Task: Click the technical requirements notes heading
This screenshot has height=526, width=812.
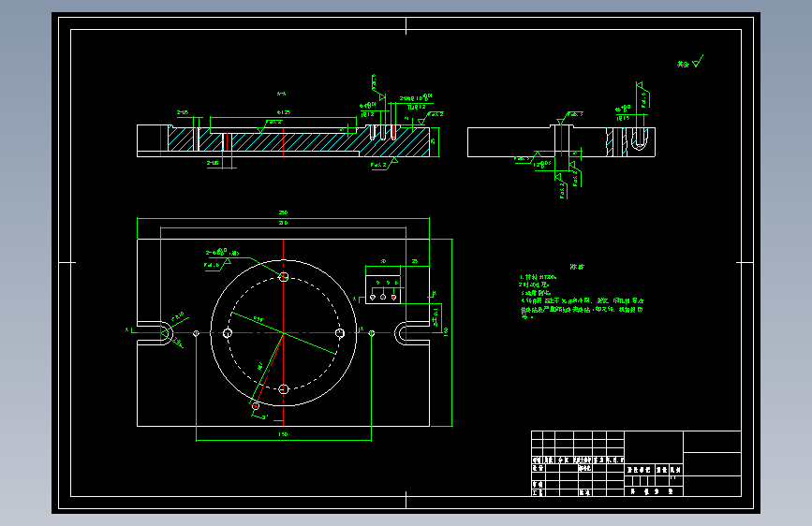Action: click(x=577, y=267)
